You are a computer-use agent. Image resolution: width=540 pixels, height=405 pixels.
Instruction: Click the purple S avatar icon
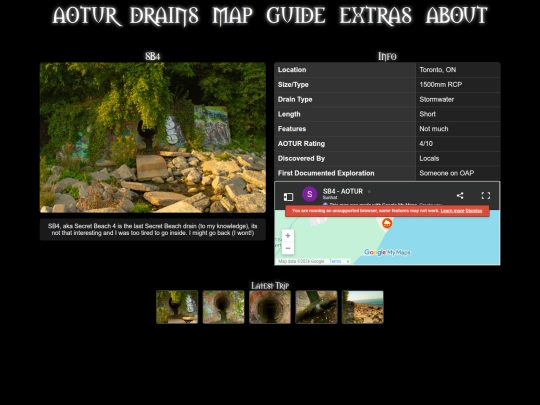tap(309, 194)
